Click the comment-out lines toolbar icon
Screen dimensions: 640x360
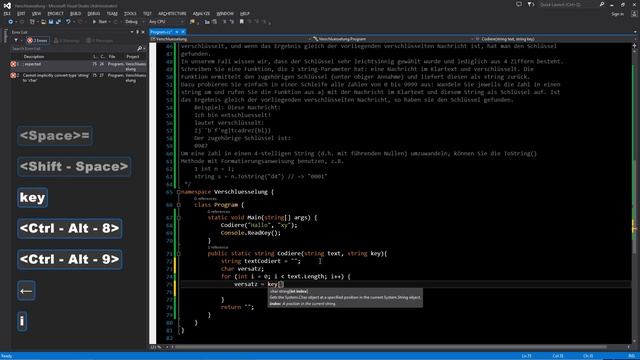click(225, 22)
